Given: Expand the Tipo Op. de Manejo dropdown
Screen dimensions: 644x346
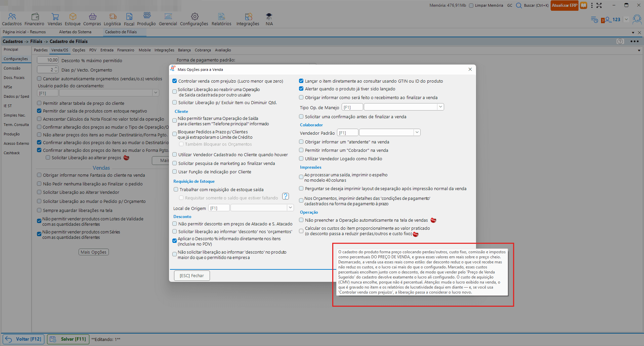Looking at the screenshot, I should coord(440,107).
